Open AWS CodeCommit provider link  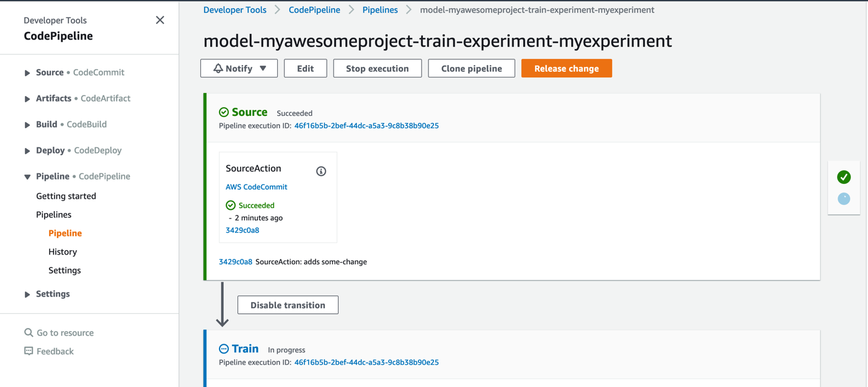(256, 187)
